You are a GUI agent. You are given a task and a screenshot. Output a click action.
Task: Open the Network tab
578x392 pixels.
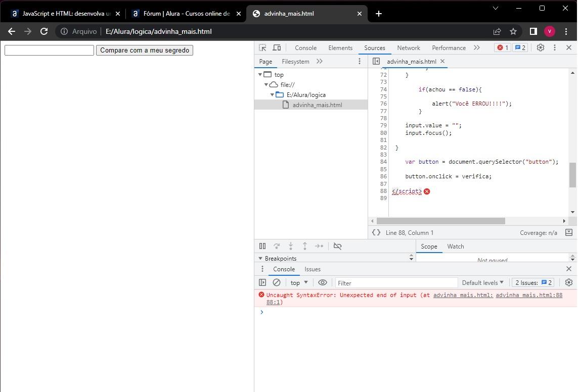click(409, 48)
